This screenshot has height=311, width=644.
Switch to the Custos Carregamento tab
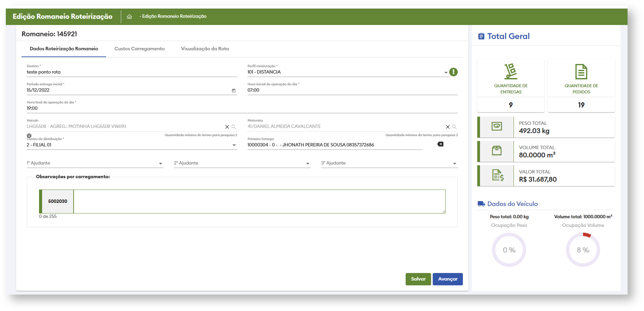pos(139,49)
